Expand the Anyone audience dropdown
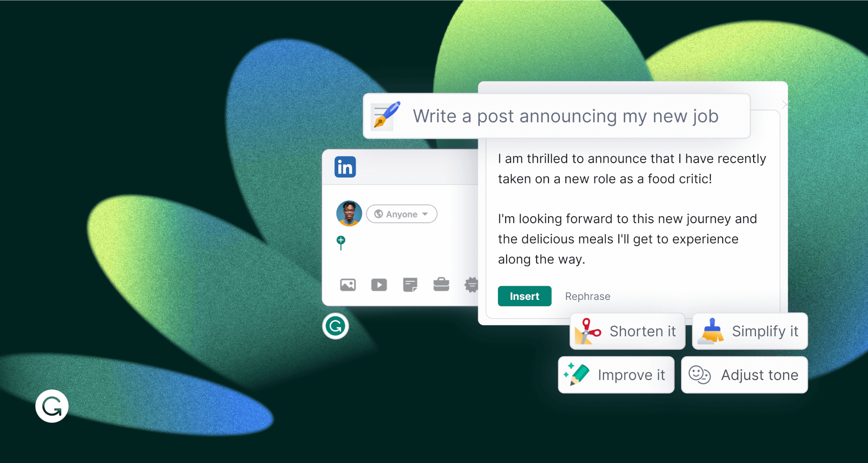This screenshot has height=463, width=868. (x=400, y=213)
